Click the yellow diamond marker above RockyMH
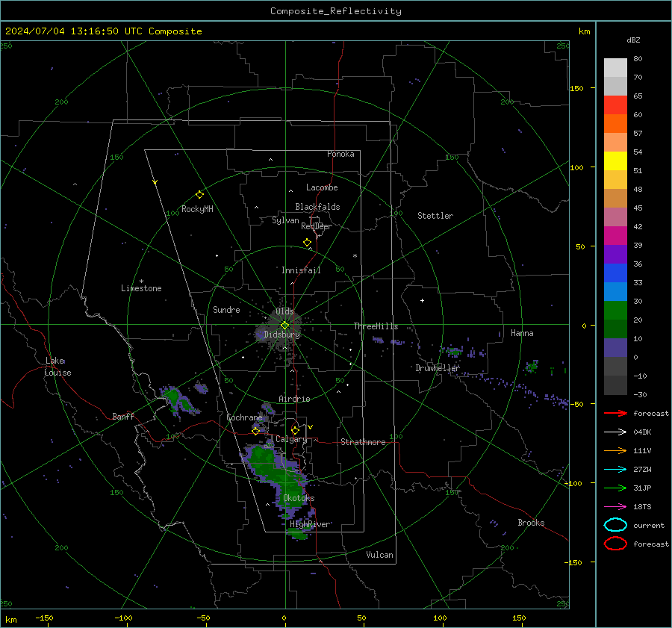The image size is (672, 628). [x=199, y=195]
